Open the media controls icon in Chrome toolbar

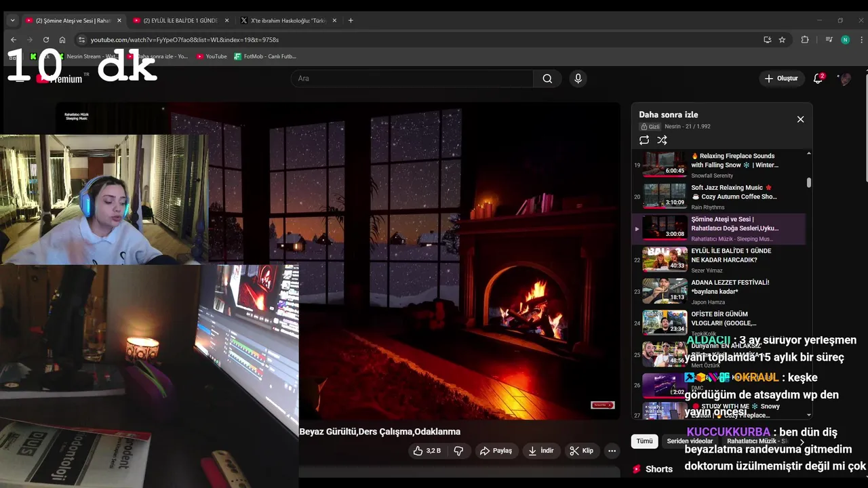(829, 40)
